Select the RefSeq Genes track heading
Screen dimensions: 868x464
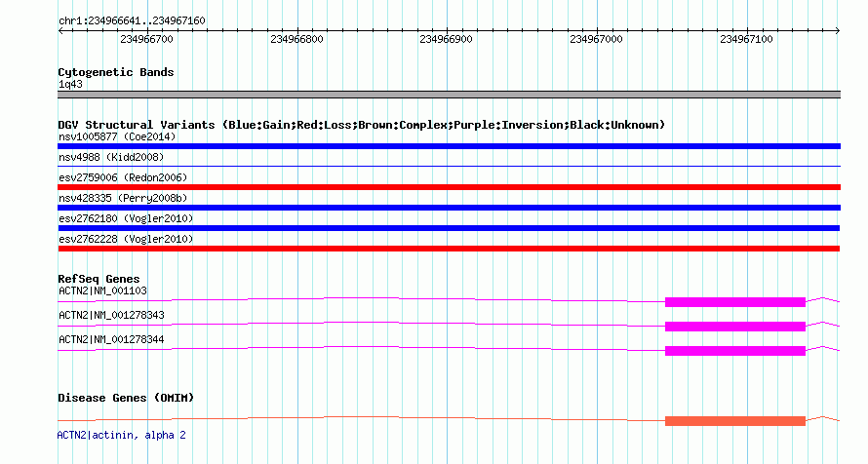click(x=99, y=279)
